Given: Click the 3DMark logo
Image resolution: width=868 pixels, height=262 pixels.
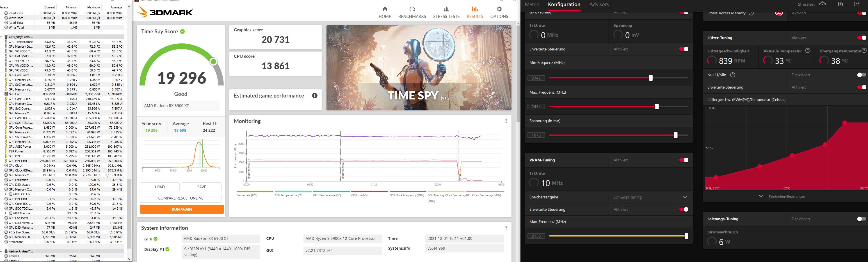Looking at the screenshot, I should tap(165, 12).
